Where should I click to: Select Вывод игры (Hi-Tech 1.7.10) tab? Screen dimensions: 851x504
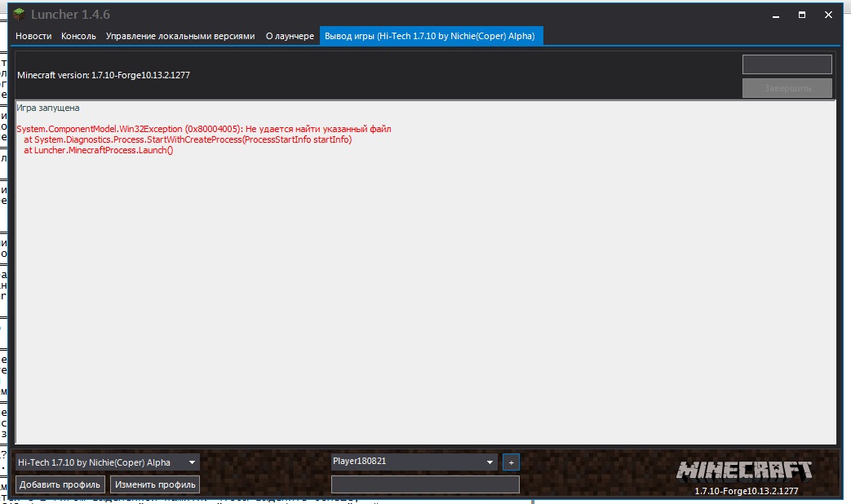431,37
